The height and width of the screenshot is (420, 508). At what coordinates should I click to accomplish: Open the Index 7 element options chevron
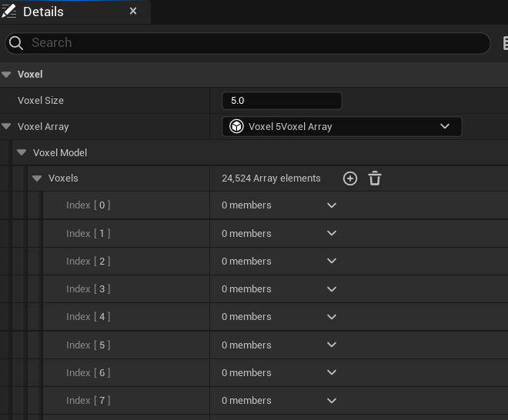click(x=332, y=401)
